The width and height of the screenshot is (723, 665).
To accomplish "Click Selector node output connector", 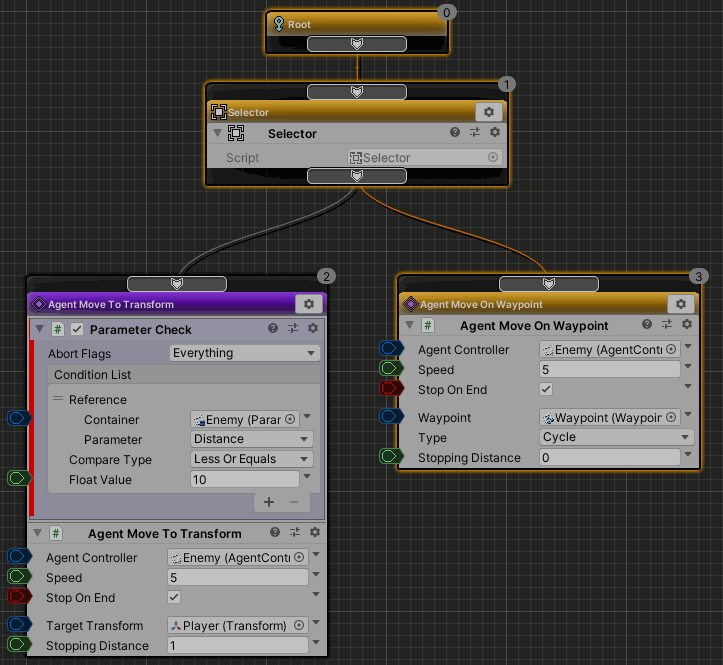I will click(357, 176).
